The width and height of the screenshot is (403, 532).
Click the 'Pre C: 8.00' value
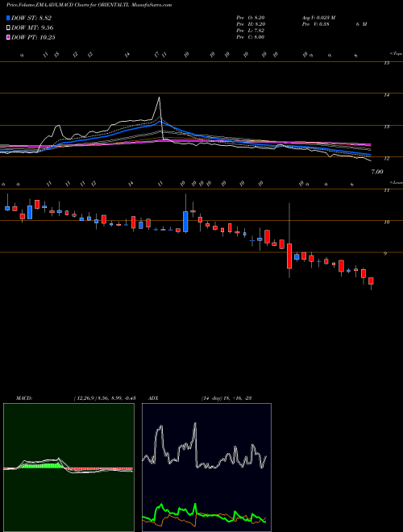(251, 36)
